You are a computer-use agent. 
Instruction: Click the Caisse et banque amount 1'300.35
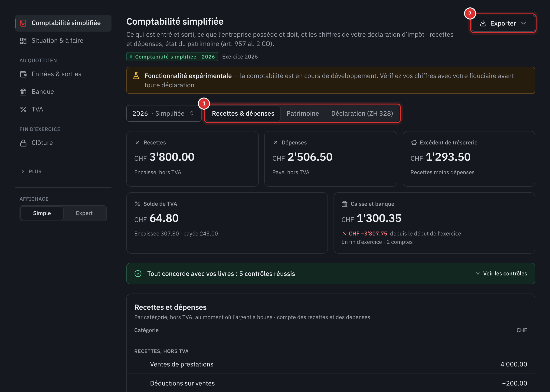379,218
